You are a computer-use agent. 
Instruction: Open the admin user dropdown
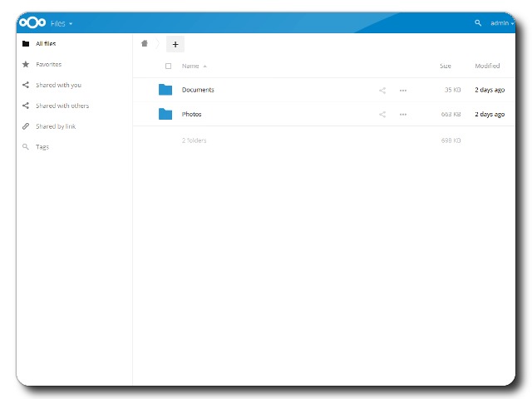(x=501, y=23)
